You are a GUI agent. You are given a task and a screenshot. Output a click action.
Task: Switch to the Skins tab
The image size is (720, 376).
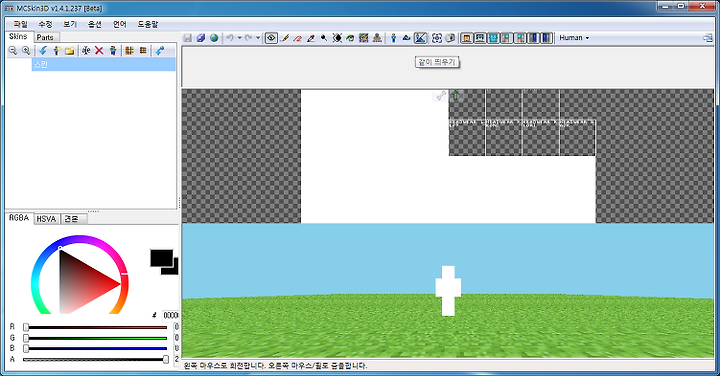pos(18,36)
